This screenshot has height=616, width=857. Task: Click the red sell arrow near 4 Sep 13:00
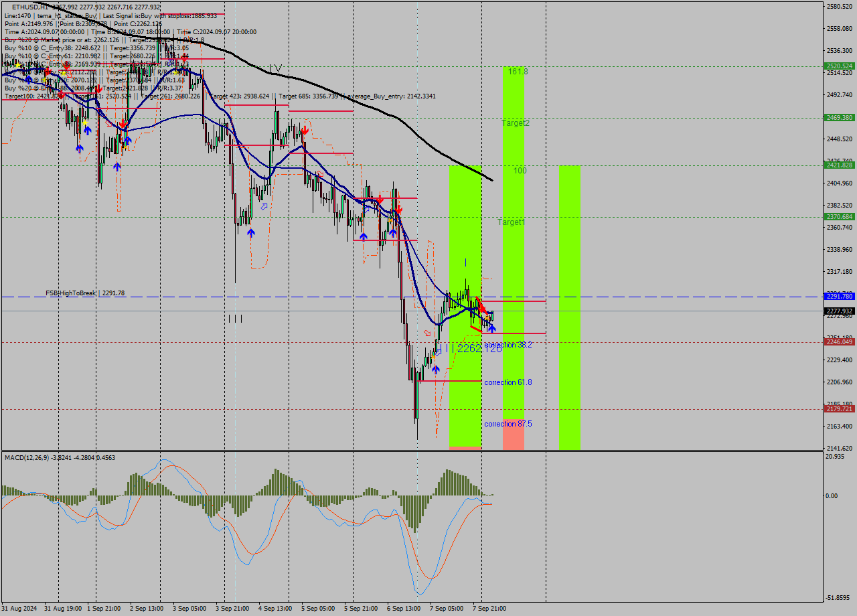(305, 131)
